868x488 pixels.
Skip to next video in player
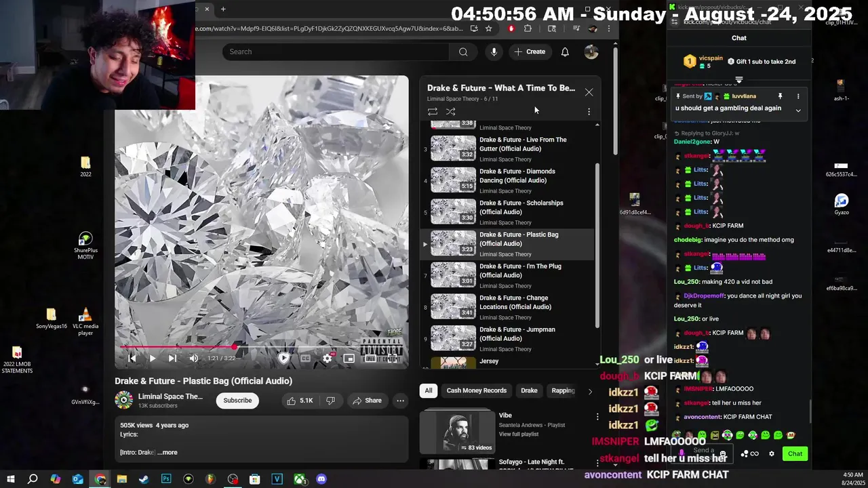172,358
